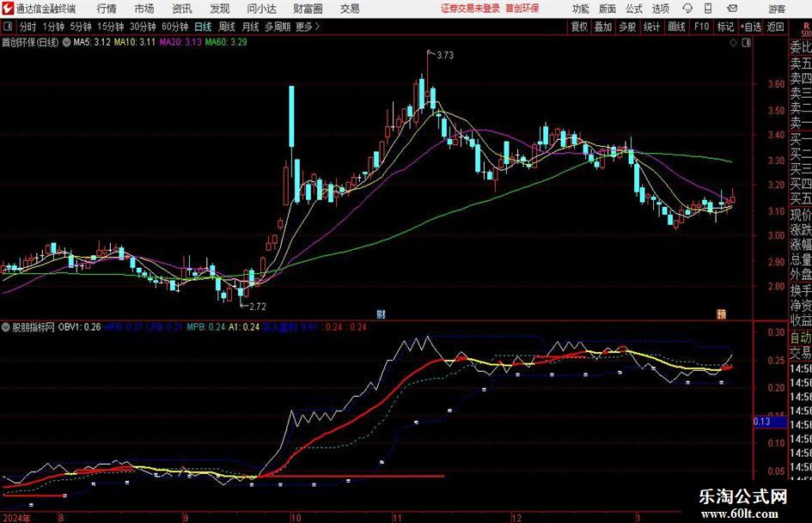The width and height of the screenshot is (812, 523).
Task: Click the 首创环保(日线) chart title
Action: click(30, 42)
